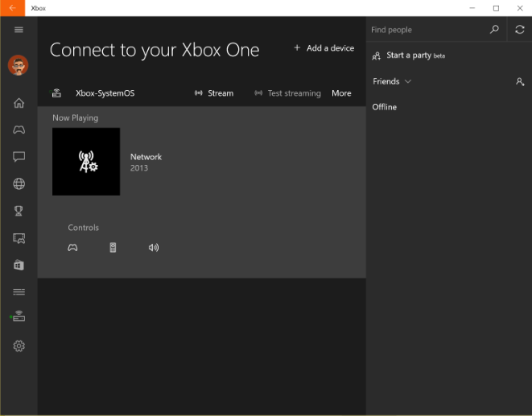Click the add friend icon
The image size is (532, 416).
click(520, 82)
